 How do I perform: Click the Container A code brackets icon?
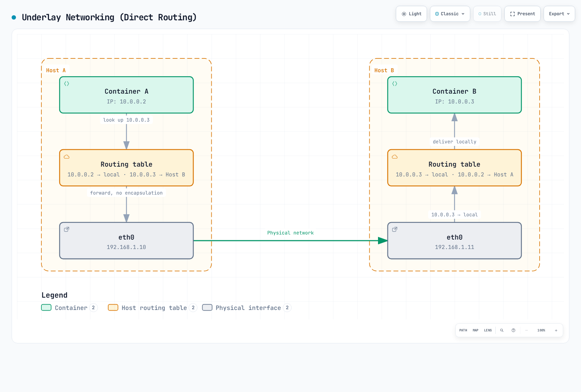pyautogui.click(x=66, y=83)
